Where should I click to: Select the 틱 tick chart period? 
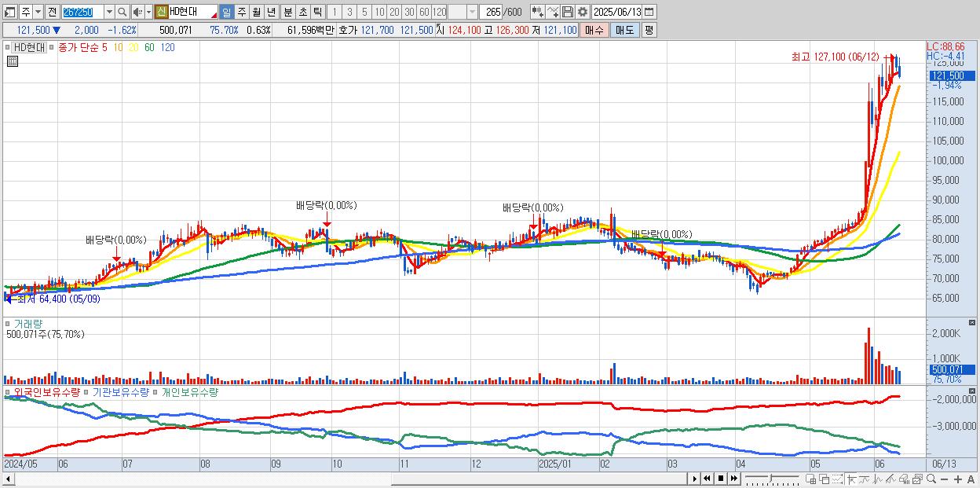coord(317,12)
